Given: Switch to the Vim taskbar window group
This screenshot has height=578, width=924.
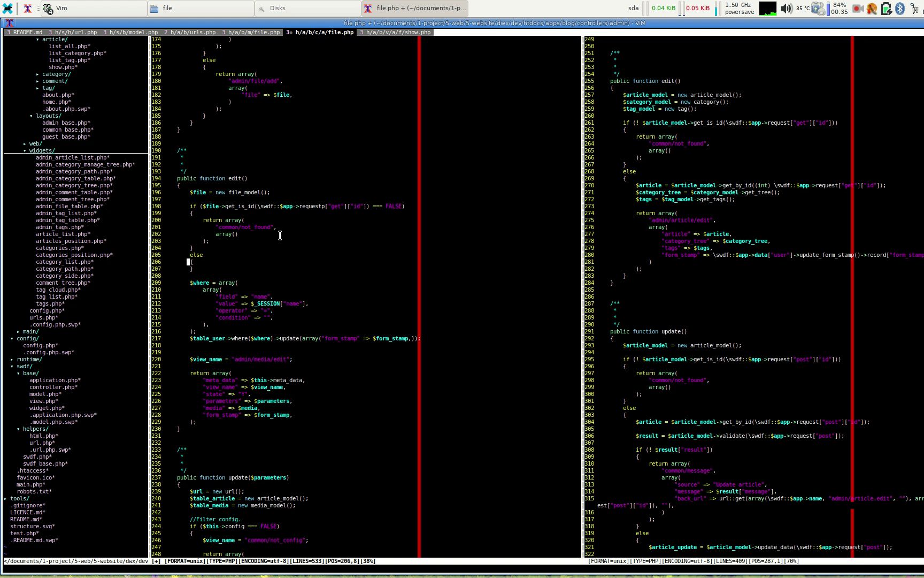Looking at the screenshot, I should point(94,8).
